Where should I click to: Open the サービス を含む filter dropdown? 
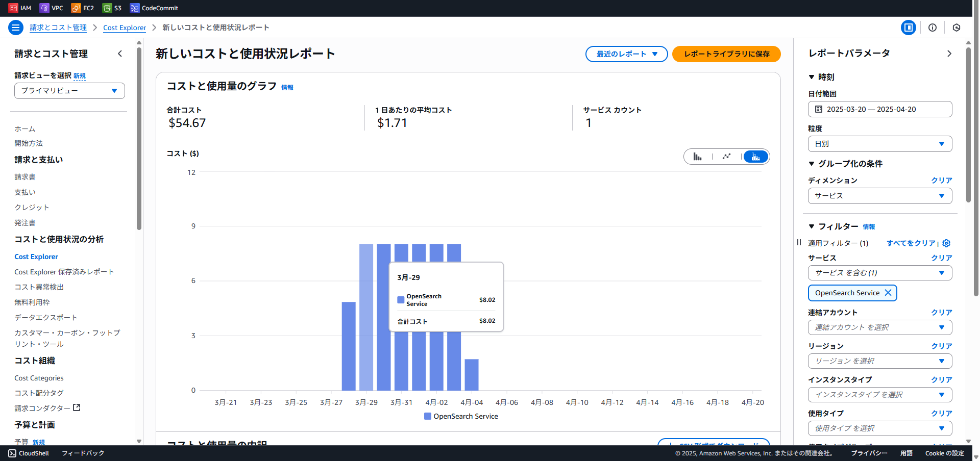click(x=880, y=273)
